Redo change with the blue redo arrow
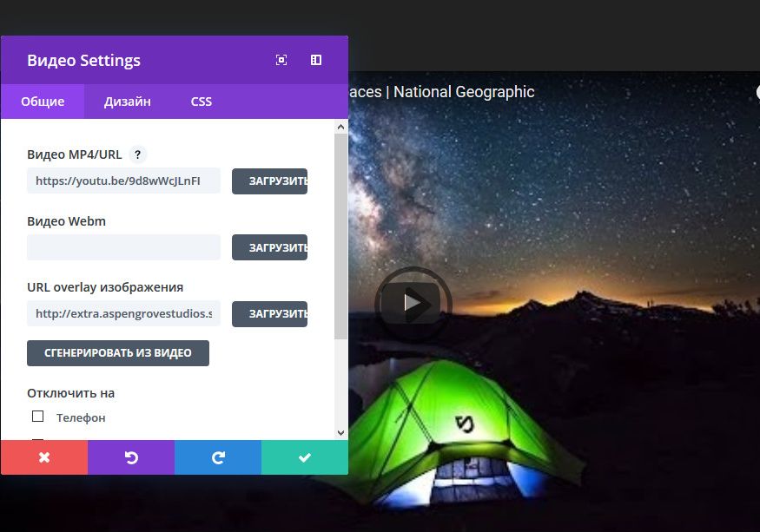This screenshot has height=532, width=760. (x=217, y=457)
